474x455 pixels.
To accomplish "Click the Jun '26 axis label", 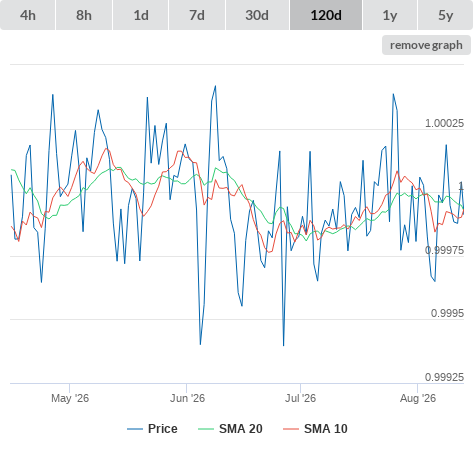I will coord(187,398).
